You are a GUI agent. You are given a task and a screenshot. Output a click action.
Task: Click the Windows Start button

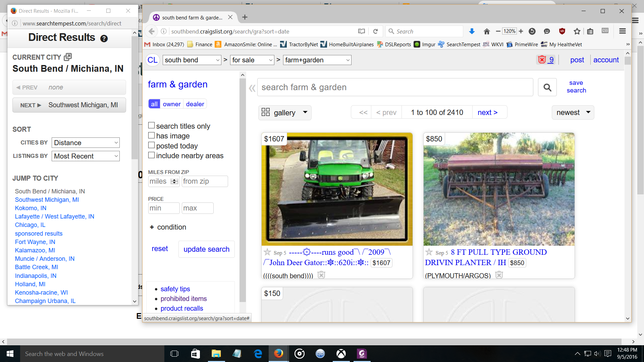tap(10, 354)
